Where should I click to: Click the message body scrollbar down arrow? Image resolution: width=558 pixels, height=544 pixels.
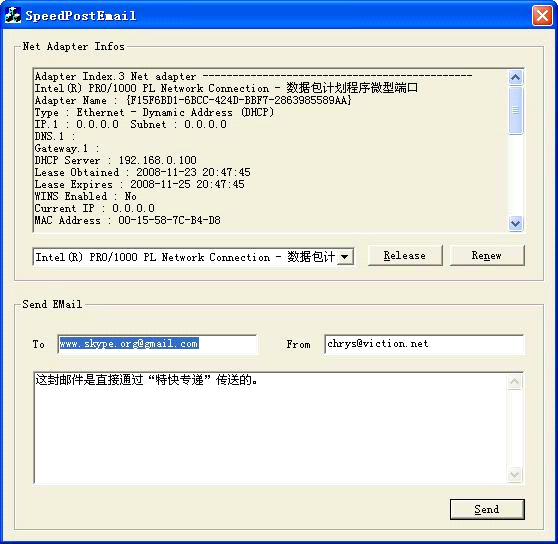click(x=515, y=474)
